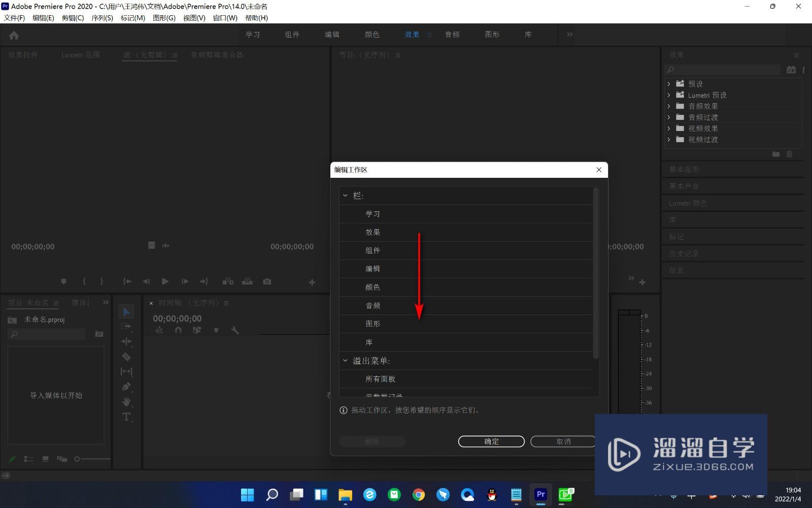This screenshot has width=812, height=508.
Task: Open Google Chrome from the taskbar
Action: pos(418,494)
